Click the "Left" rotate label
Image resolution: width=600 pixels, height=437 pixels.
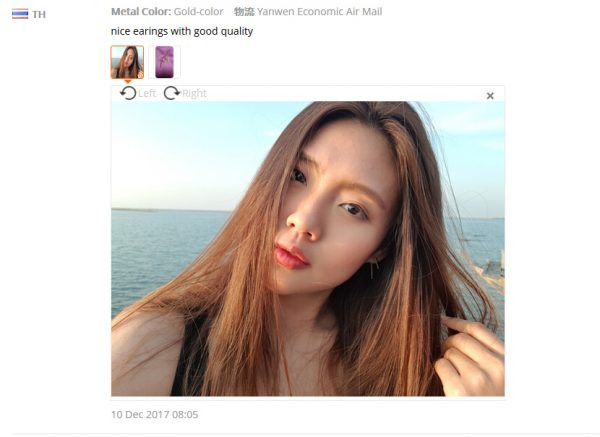click(147, 93)
